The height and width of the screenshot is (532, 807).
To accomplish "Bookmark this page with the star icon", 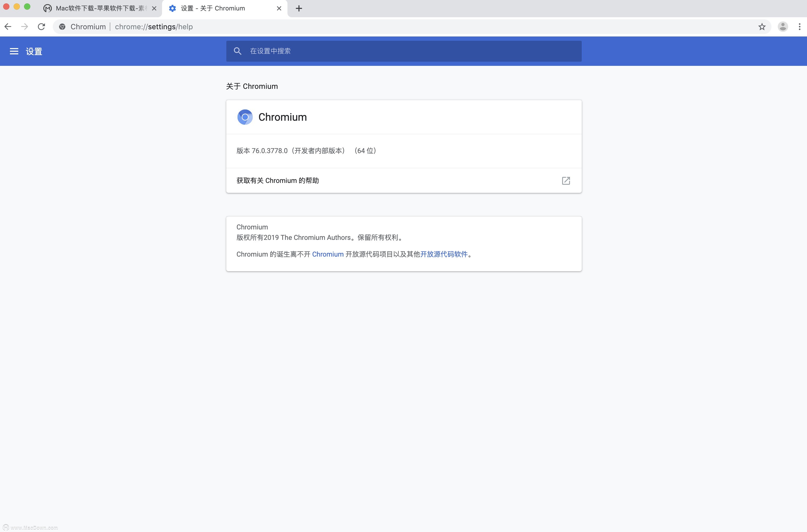I will [x=762, y=26].
